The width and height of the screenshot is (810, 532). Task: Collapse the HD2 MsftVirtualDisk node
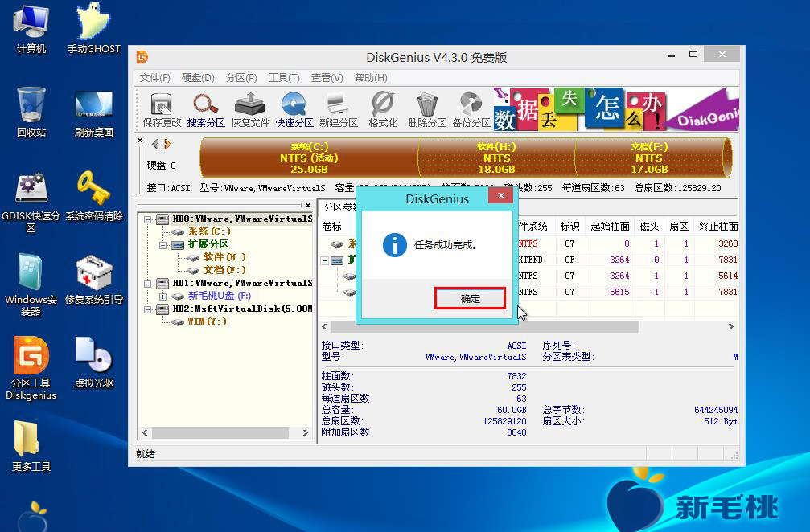pyautogui.click(x=148, y=309)
